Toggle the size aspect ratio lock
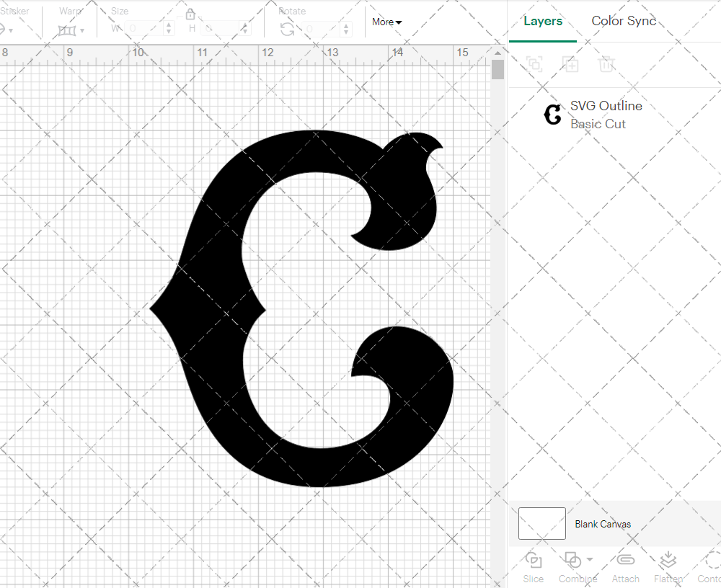The height and width of the screenshot is (588, 721). 190,14
